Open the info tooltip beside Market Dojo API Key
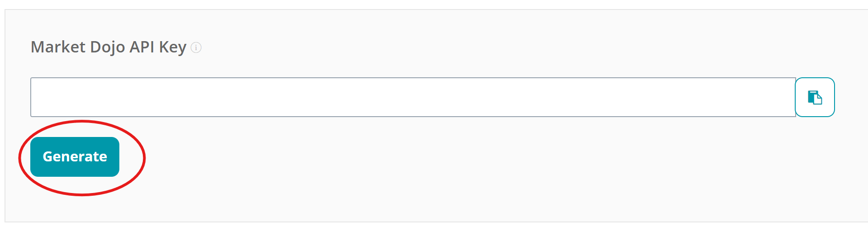The image size is (868, 231). pyautogui.click(x=196, y=47)
